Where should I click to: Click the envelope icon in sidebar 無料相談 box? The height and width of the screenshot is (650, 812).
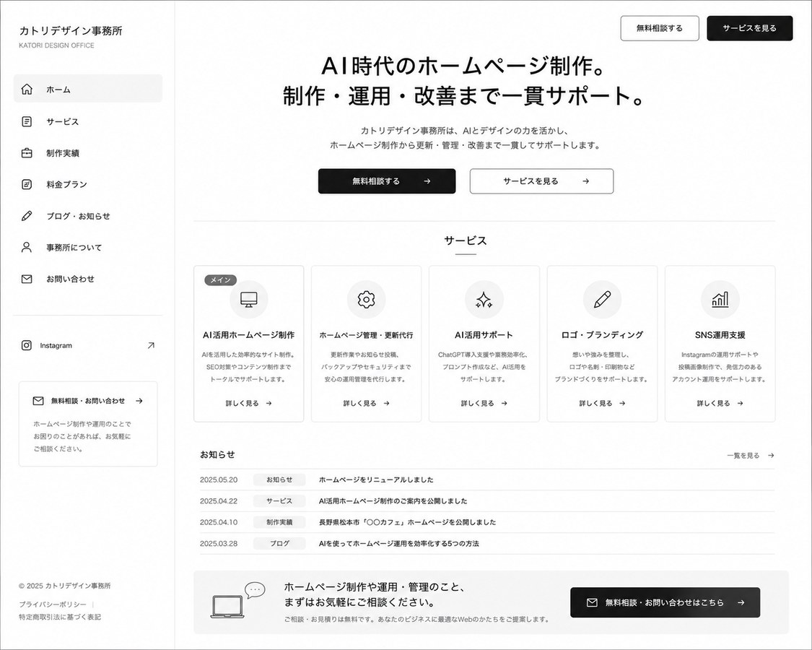coord(38,401)
